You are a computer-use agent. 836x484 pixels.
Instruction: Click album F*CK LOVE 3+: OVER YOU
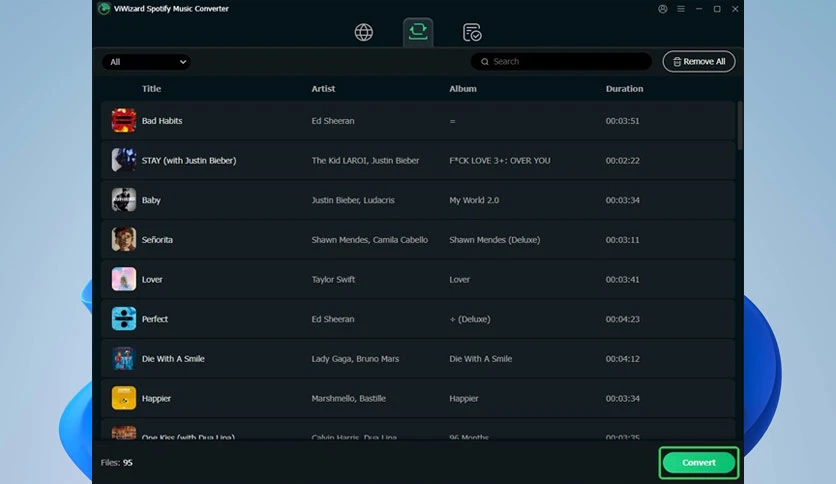point(500,160)
